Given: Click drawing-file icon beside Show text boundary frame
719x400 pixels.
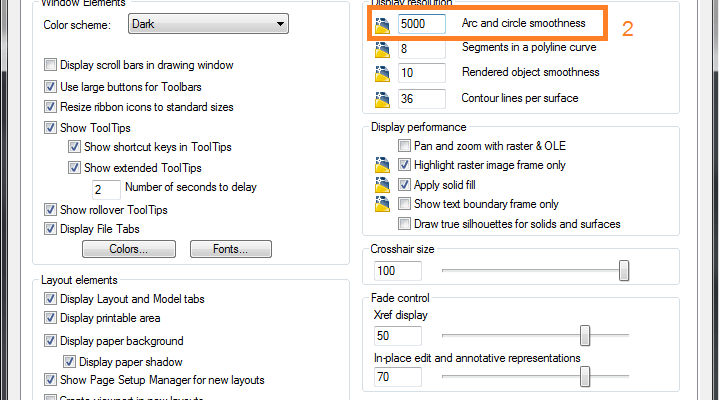Looking at the screenshot, I should (x=382, y=204).
